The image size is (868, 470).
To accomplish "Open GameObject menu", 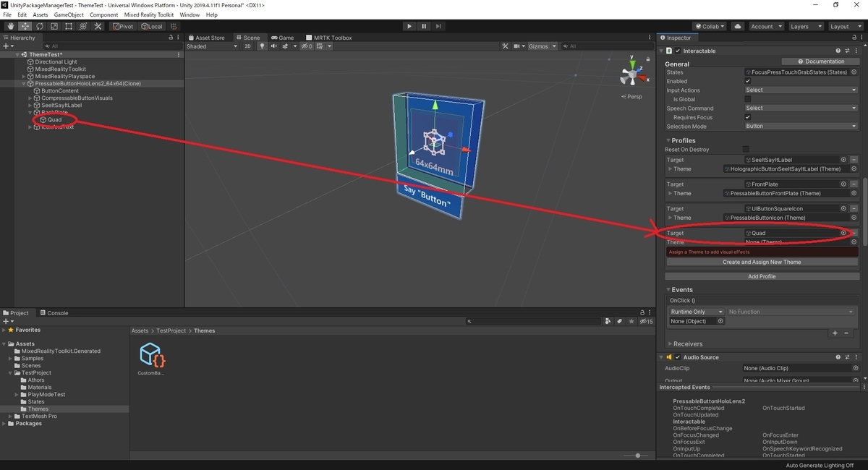I will click(x=69, y=14).
